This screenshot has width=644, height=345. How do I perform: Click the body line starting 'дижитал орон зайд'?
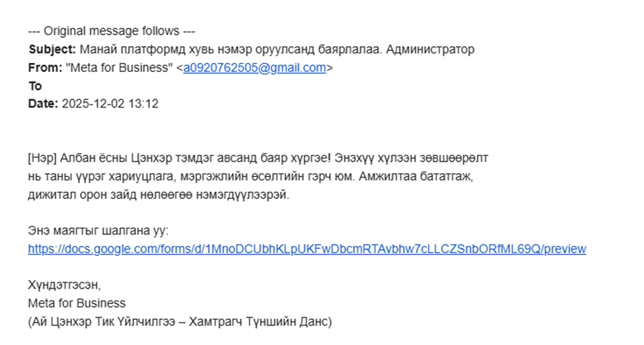pyautogui.click(x=159, y=195)
